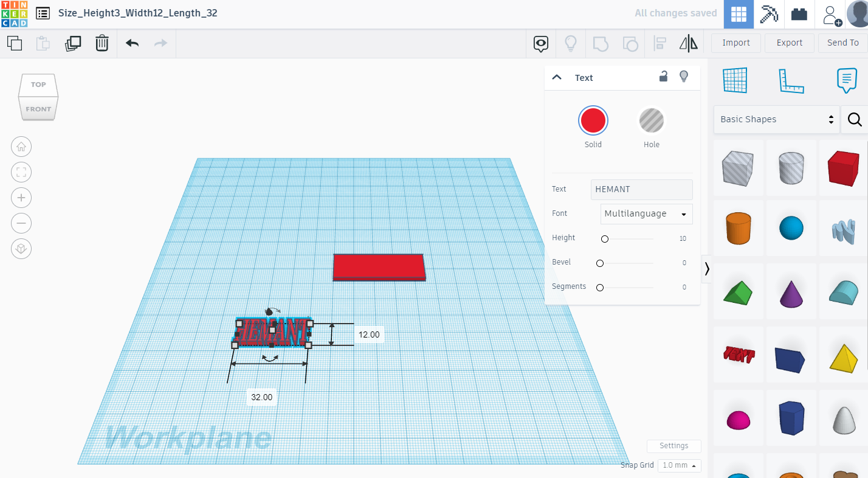Open the Font dropdown showing Multilanguage
This screenshot has width=868, height=478.
pos(646,213)
